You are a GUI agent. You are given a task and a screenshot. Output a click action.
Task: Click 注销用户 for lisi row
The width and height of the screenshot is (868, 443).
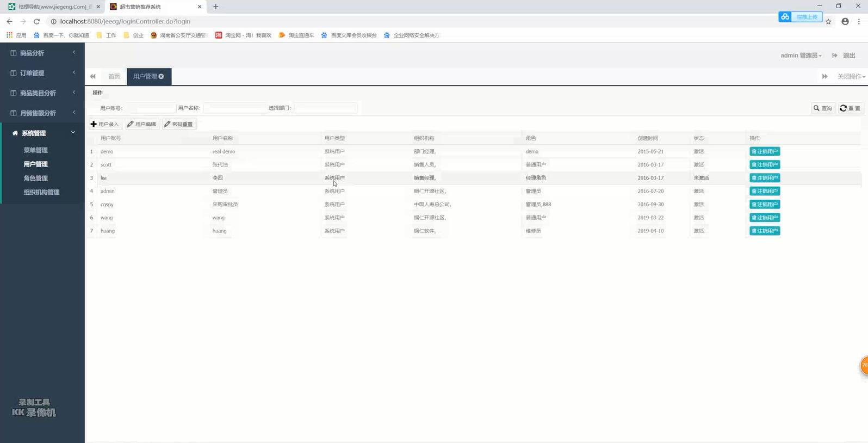(765, 178)
